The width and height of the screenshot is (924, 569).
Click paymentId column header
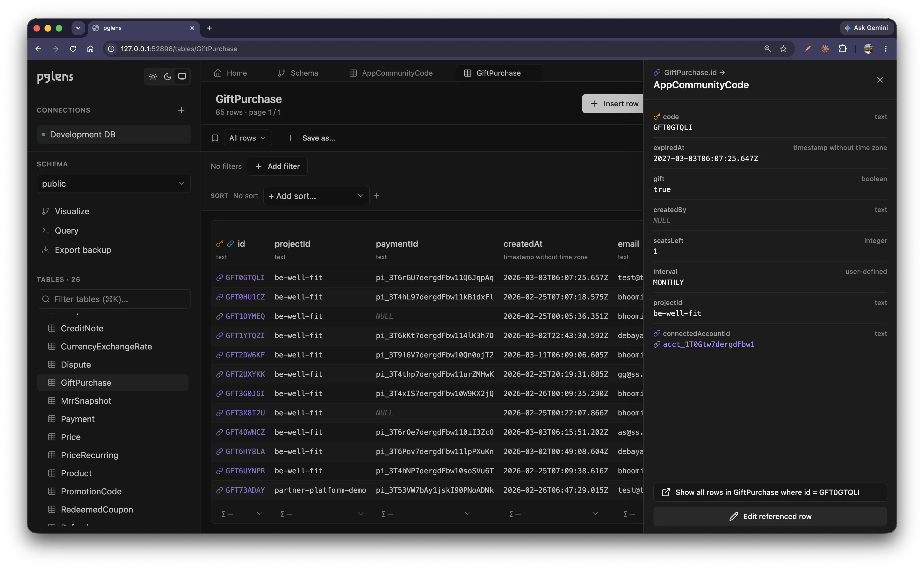(397, 244)
